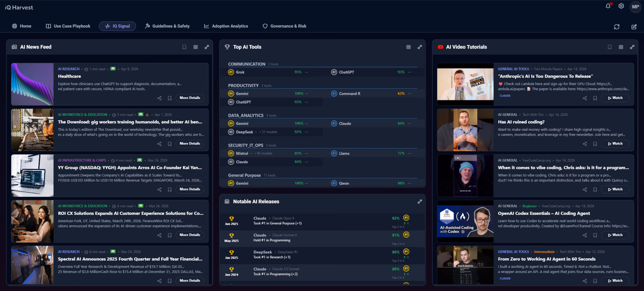Viewport: 644px width, 291px height.
Task: Watch the OpenAI Codex Essentials video
Action: (x=615, y=235)
